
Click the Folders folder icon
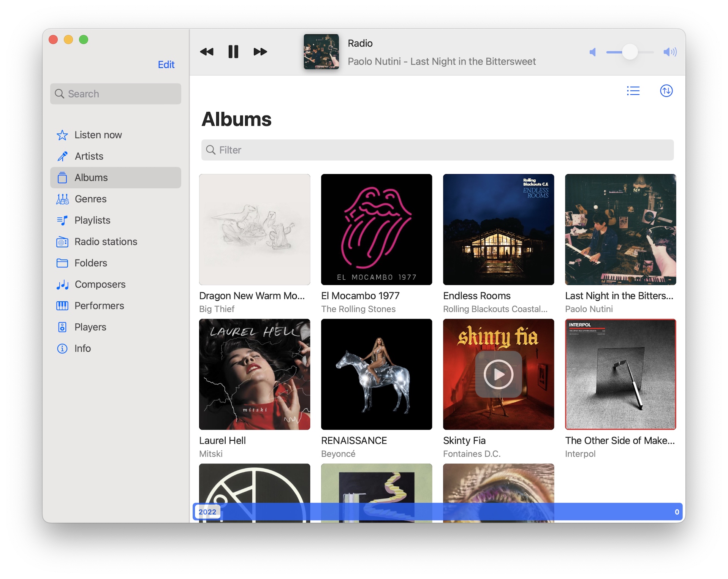(62, 263)
